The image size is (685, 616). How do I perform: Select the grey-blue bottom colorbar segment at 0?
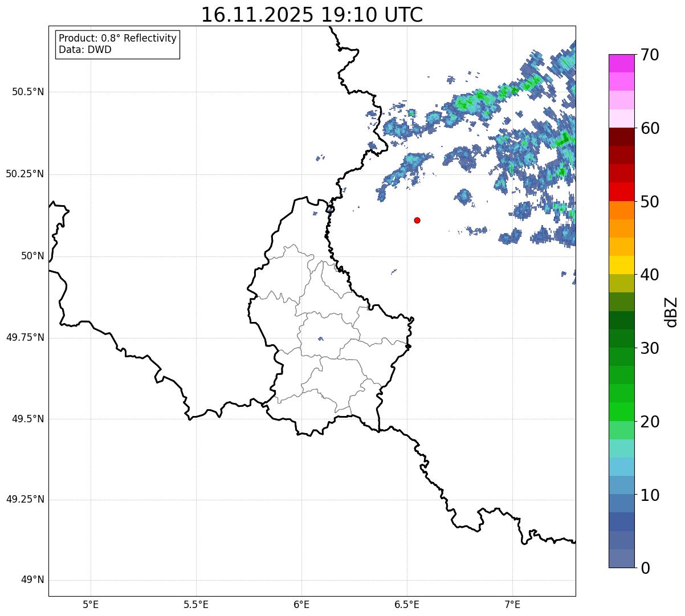click(621, 558)
